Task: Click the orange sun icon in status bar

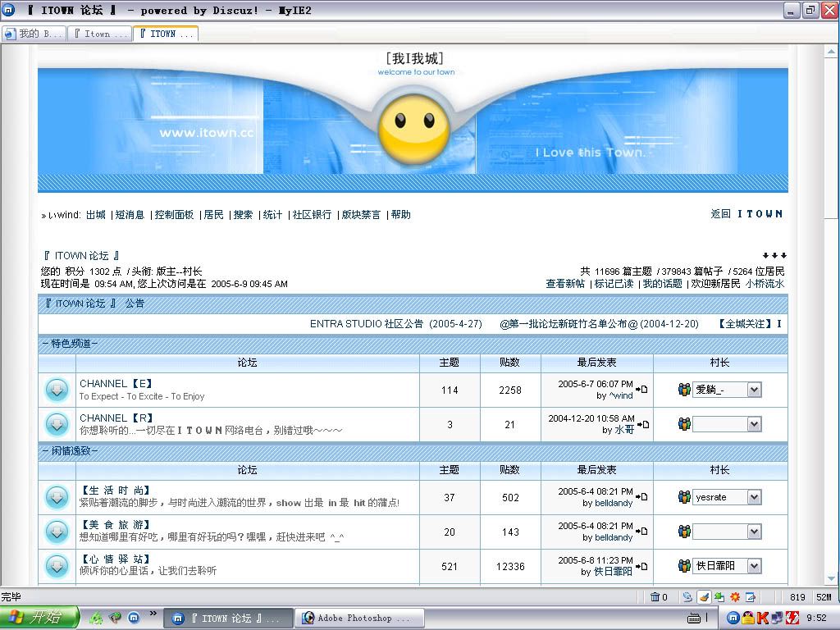Action: click(x=735, y=597)
